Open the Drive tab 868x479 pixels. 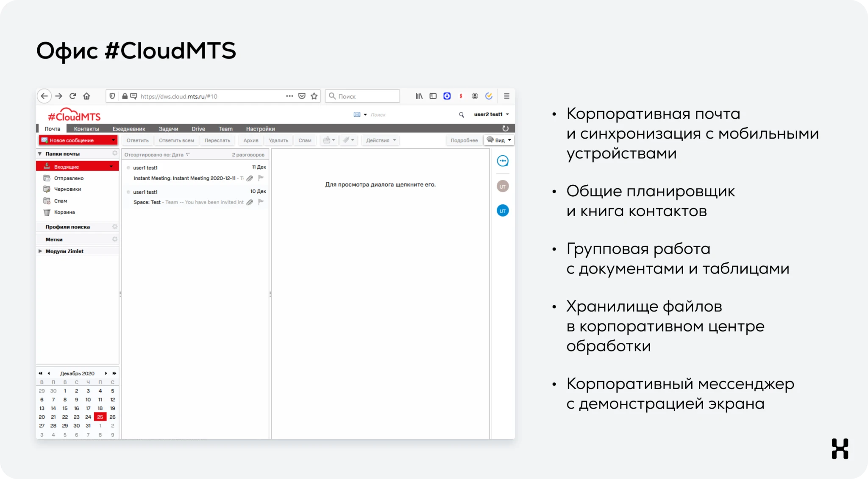[198, 129]
